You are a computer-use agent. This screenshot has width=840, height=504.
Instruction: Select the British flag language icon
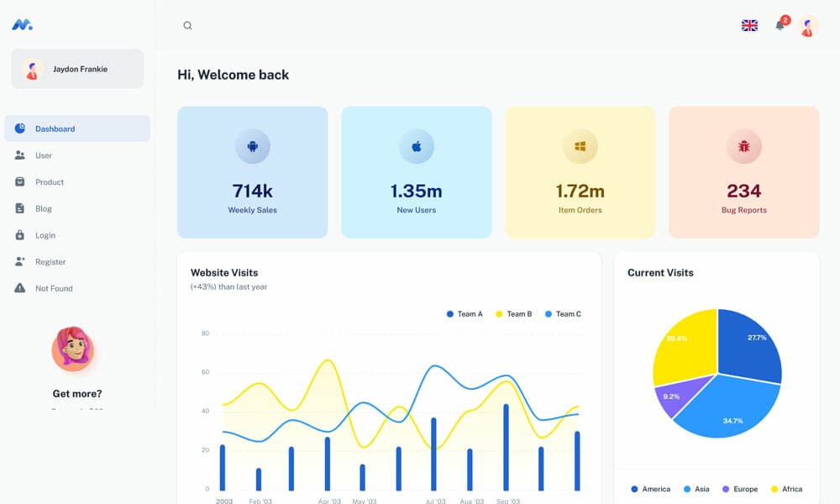tap(748, 25)
